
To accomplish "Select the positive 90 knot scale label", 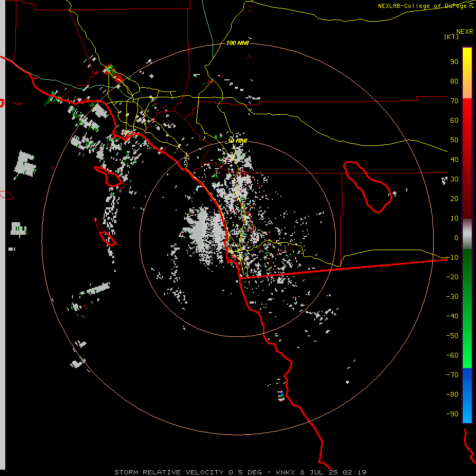I will click(454, 62).
